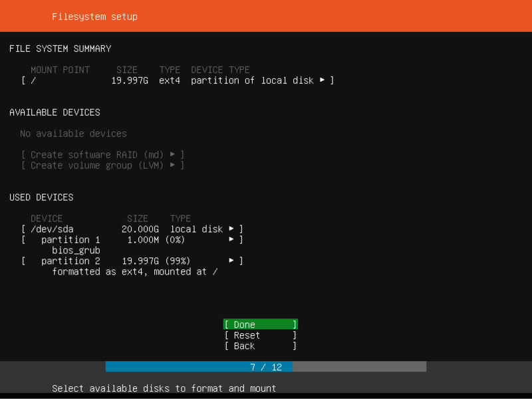Select Create volume group (LVM) option
This screenshot has width=532, height=399.
click(102, 165)
